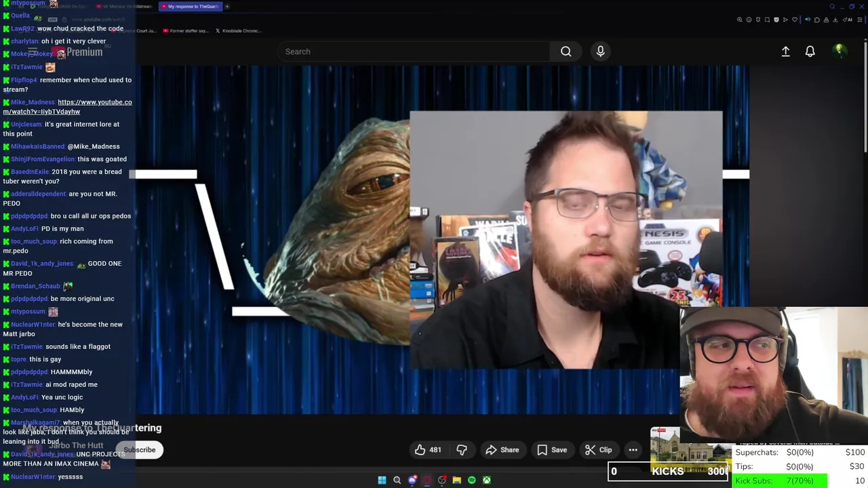The image size is (868, 488).
Task: Click Mike_Madness username in chat
Action: pos(33,102)
